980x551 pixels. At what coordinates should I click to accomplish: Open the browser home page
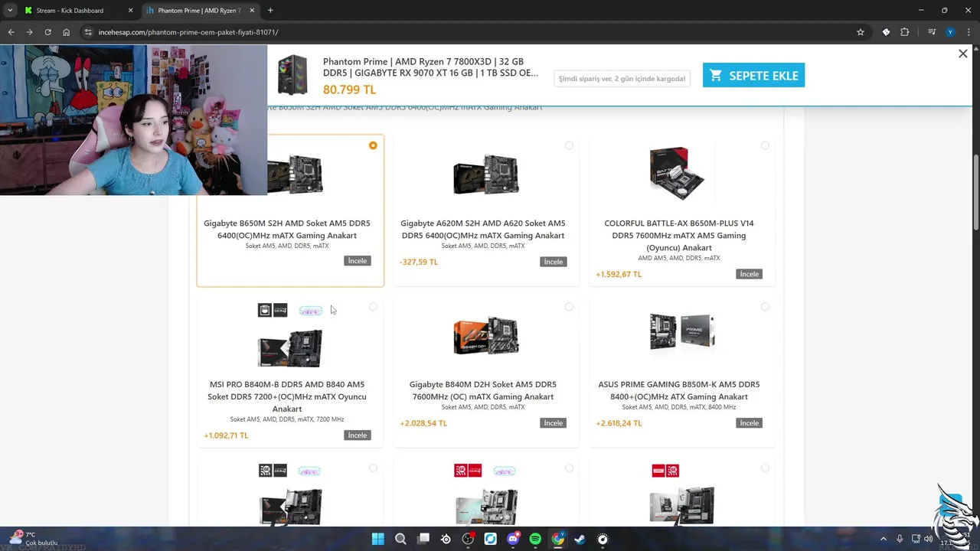[x=66, y=32]
